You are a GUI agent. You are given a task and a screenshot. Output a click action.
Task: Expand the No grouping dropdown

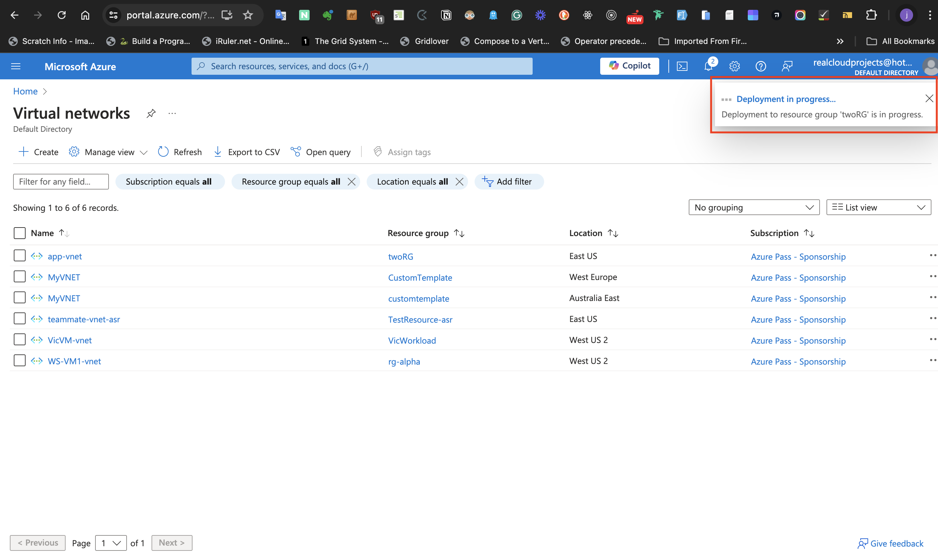[753, 208]
